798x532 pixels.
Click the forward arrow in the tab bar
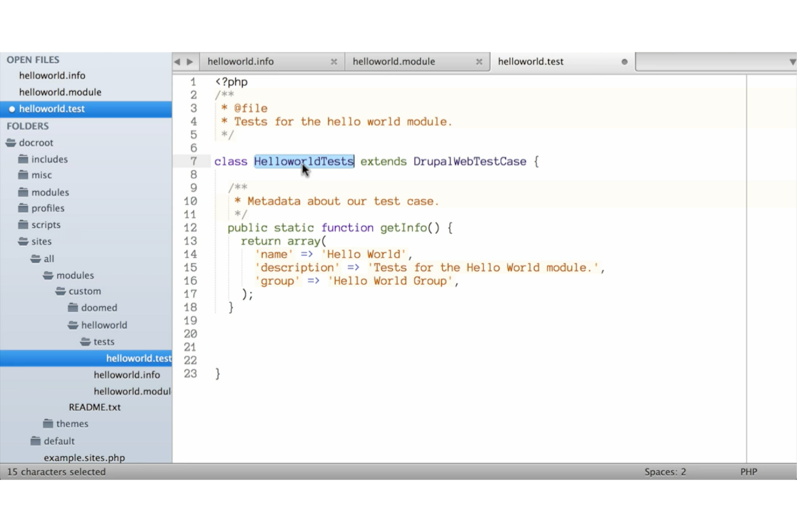pyautogui.click(x=190, y=61)
